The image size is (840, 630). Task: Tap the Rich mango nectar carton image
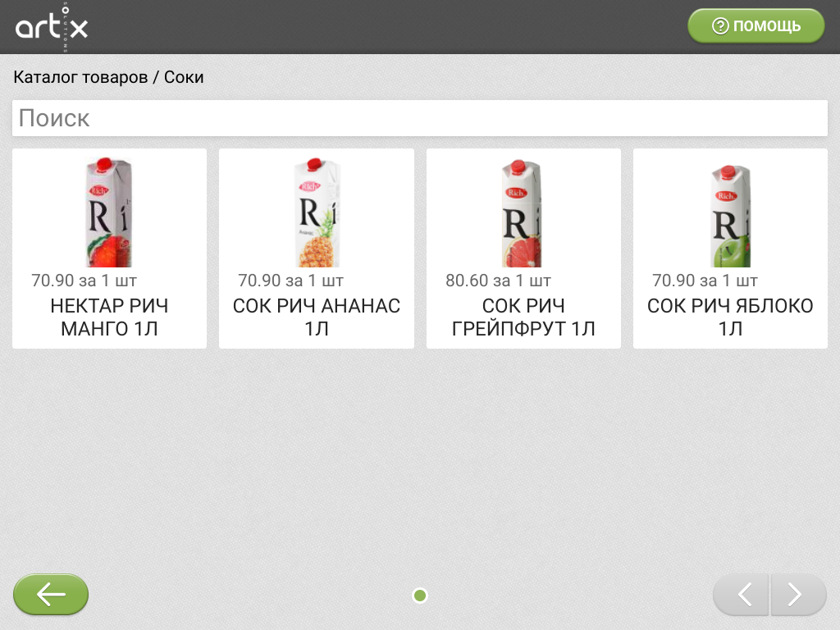click(x=109, y=212)
